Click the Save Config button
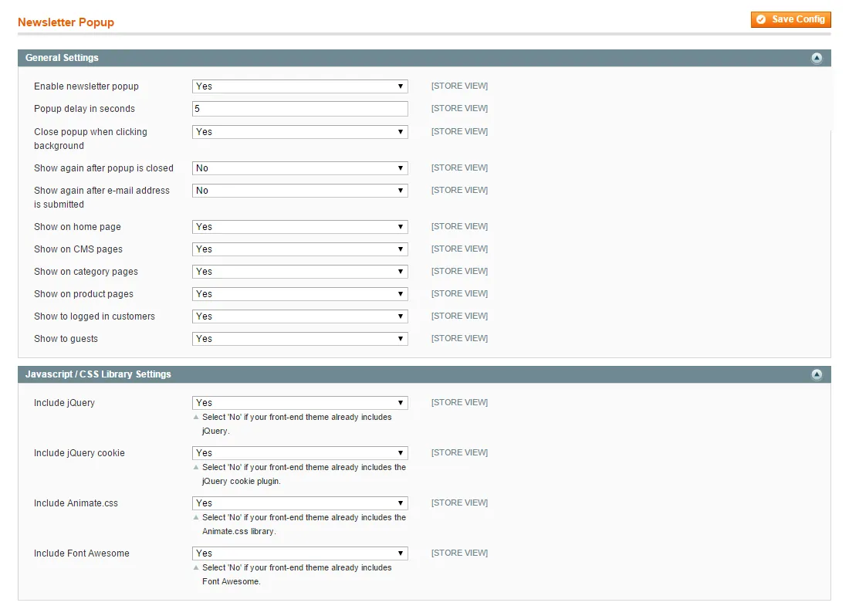The width and height of the screenshot is (849, 616). 790,19
